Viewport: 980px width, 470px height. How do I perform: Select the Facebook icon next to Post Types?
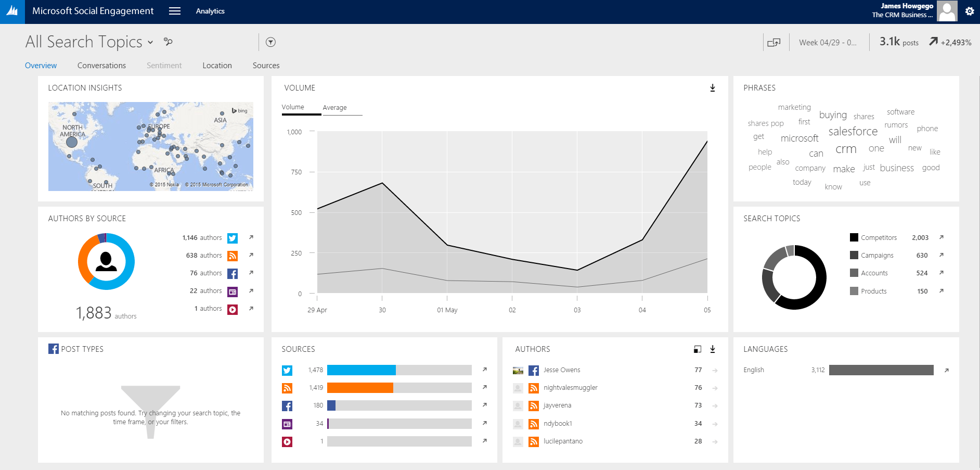click(x=54, y=349)
